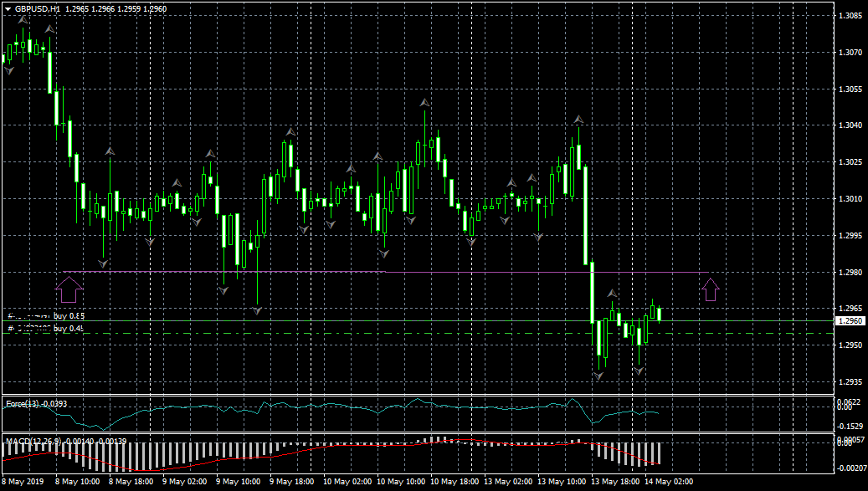This screenshot has width=868, height=491.
Task: Click the large purple up arrow at left
Action: point(69,289)
